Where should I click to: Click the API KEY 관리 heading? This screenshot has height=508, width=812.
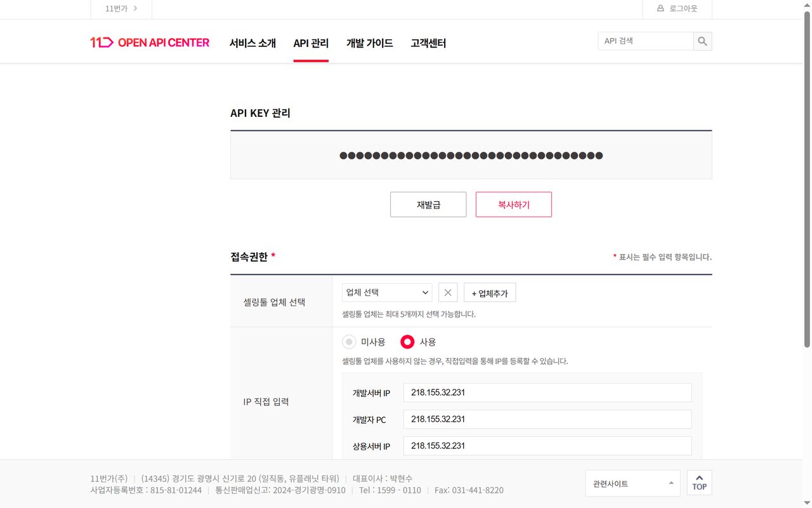(x=260, y=113)
